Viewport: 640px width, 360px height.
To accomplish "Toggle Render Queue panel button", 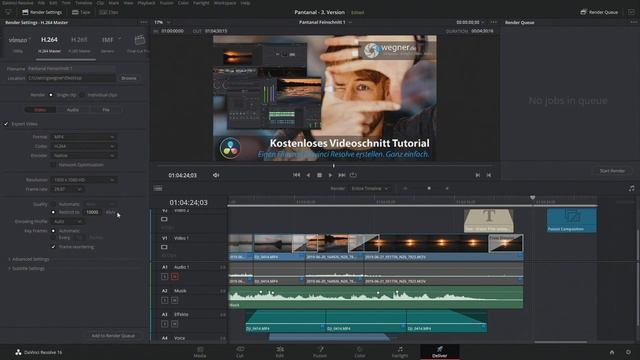I will (599, 12).
